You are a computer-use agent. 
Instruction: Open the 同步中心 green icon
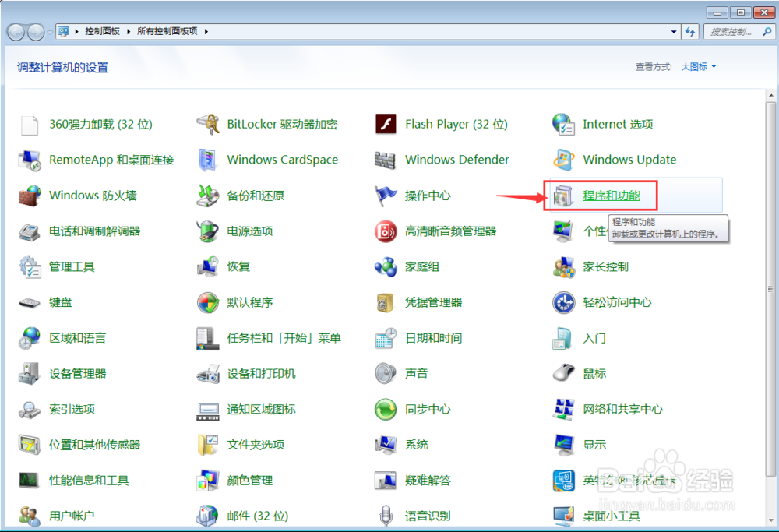386,409
